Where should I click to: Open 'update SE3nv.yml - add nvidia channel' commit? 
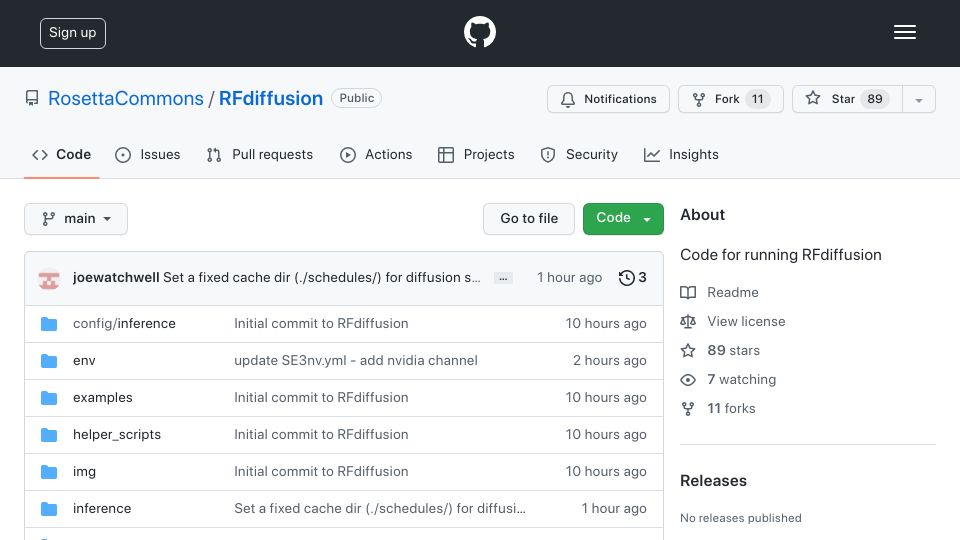pos(356,360)
